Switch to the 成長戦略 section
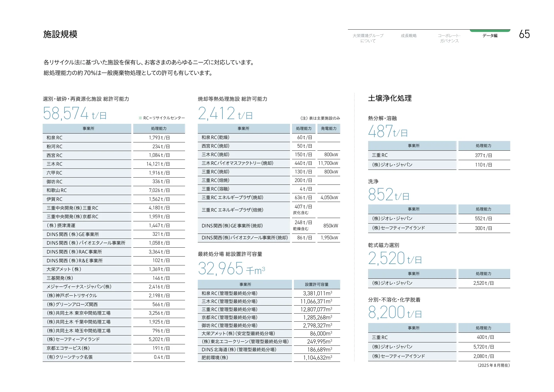The height and width of the screenshot is (392, 554). [409, 35]
